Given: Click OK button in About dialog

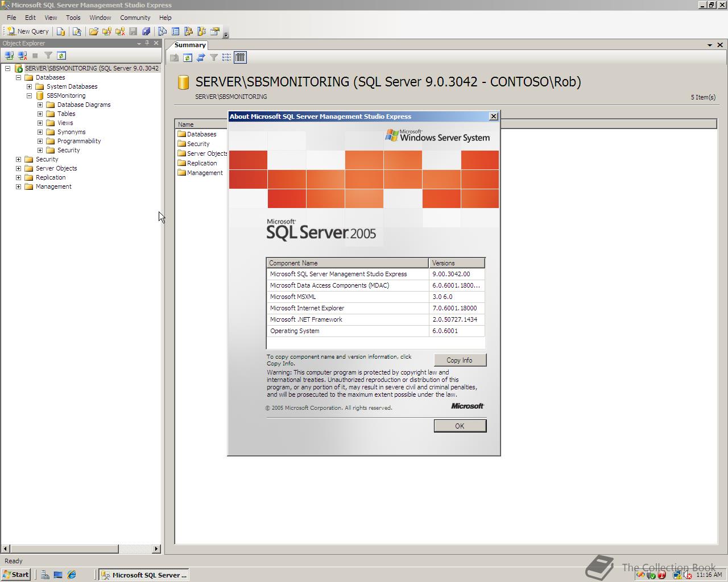Looking at the screenshot, I should (x=460, y=426).
